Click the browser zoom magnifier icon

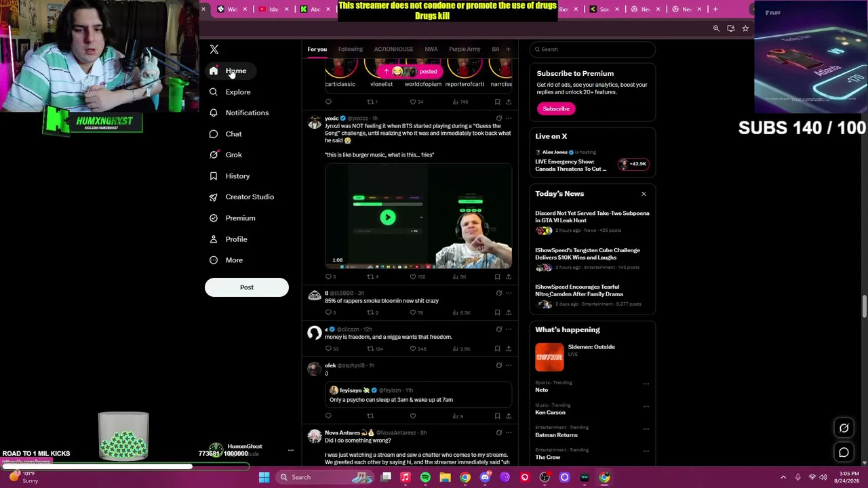pos(716,28)
